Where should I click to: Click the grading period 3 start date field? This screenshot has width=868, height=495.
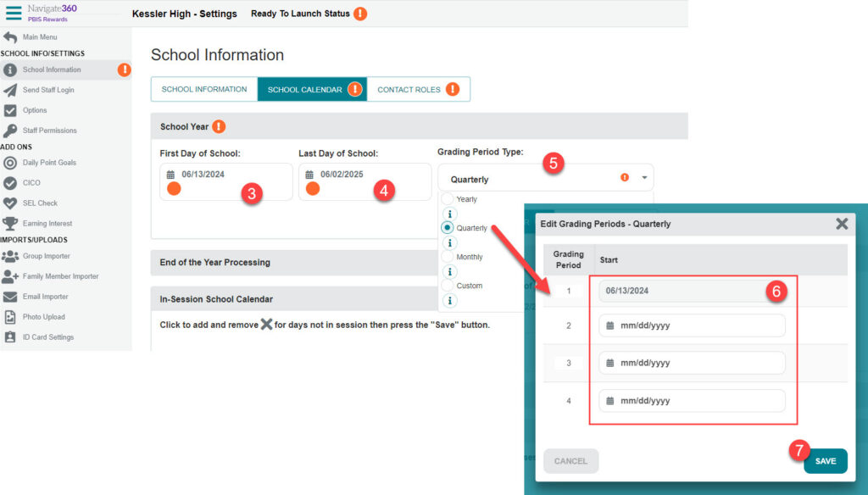692,364
